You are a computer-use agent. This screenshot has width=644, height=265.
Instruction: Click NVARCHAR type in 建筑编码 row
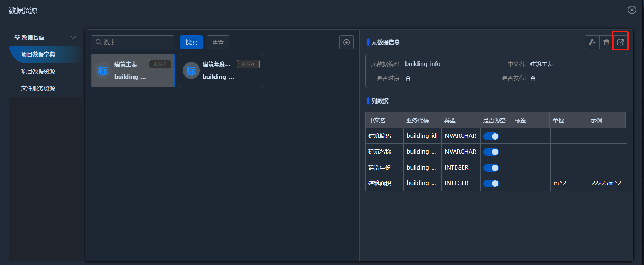[461, 136]
